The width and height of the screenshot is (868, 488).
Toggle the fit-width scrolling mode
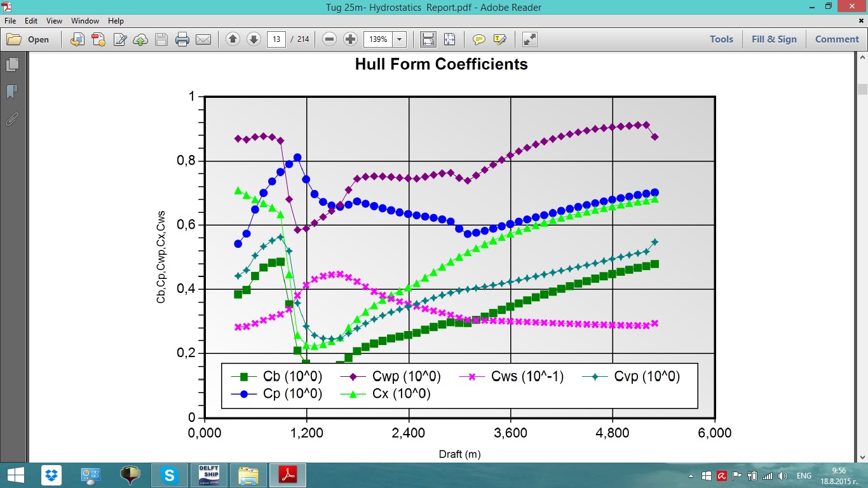pyautogui.click(x=428, y=39)
